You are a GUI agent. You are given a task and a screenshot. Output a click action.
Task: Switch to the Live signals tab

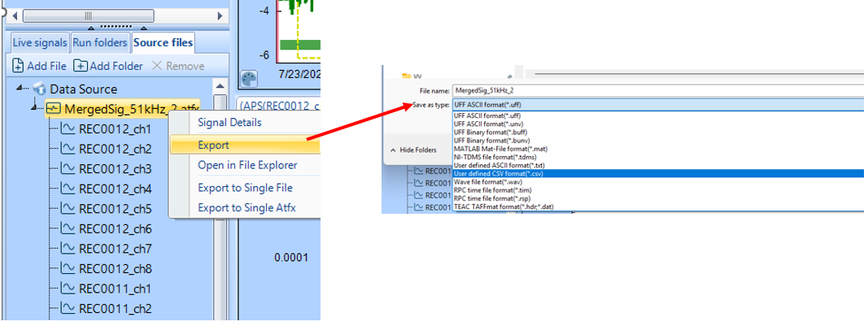click(x=40, y=42)
